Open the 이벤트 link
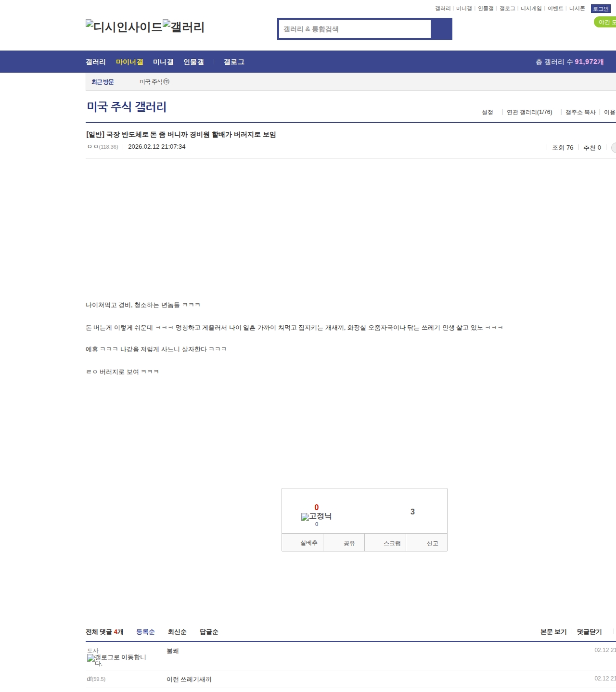616x692 pixels. [x=555, y=9]
